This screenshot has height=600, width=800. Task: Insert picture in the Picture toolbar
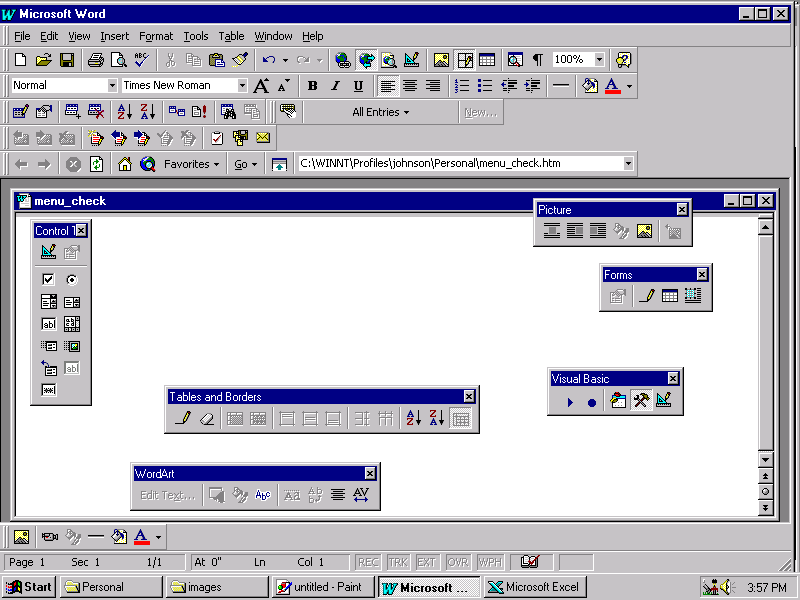644,232
